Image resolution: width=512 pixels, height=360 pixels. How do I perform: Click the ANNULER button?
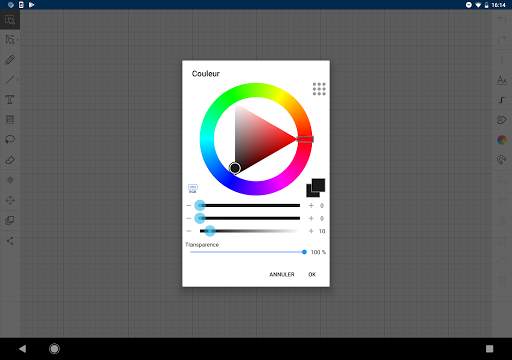(282, 274)
